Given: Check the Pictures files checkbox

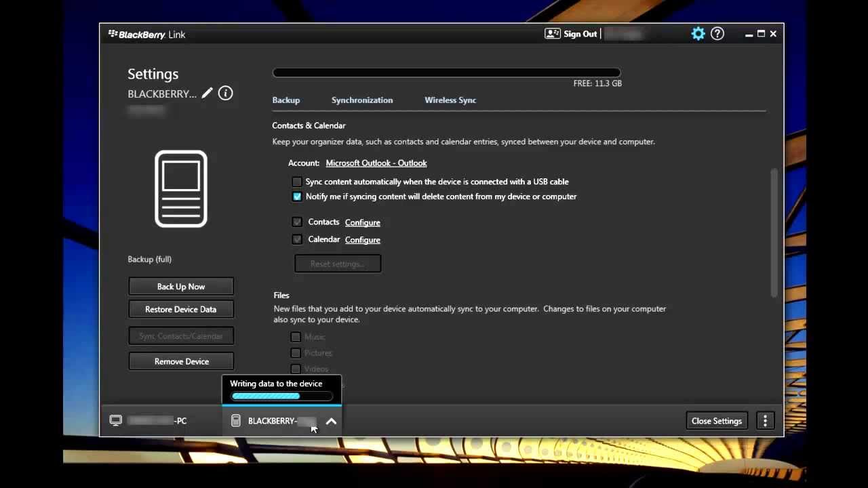Looking at the screenshot, I should 296,353.
